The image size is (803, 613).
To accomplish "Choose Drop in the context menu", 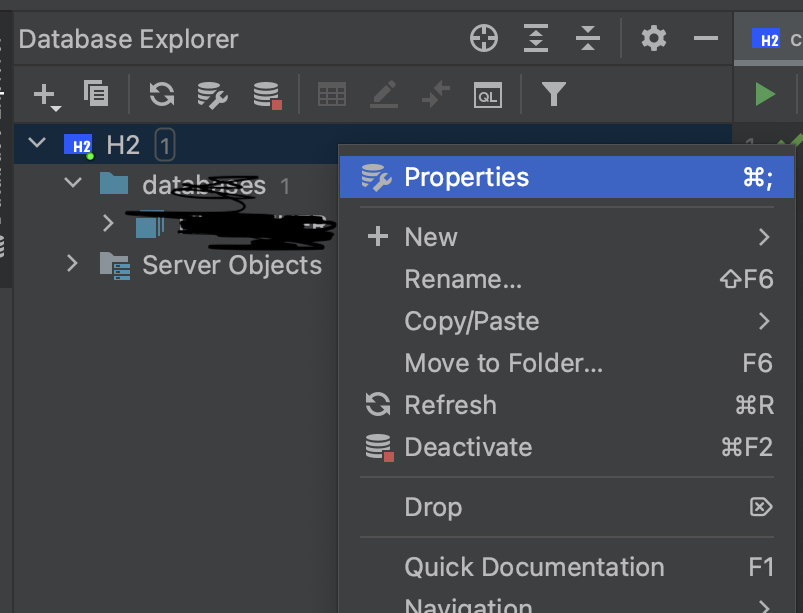I will click(567, 507).
